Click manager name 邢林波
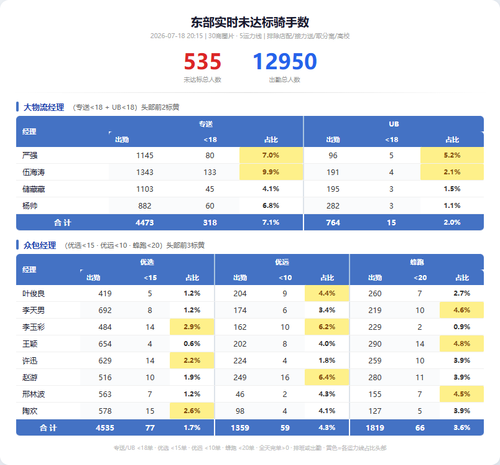 tap(33, 394)
